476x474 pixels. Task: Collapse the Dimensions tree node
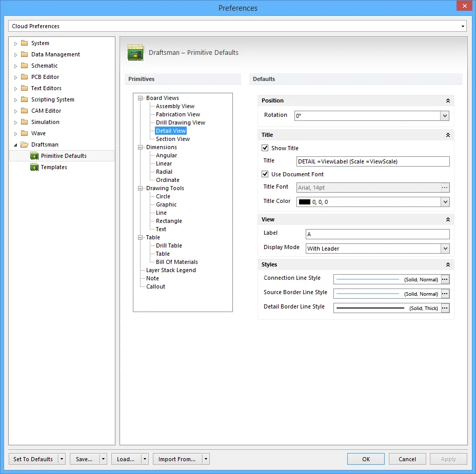(x=140, y=147)
